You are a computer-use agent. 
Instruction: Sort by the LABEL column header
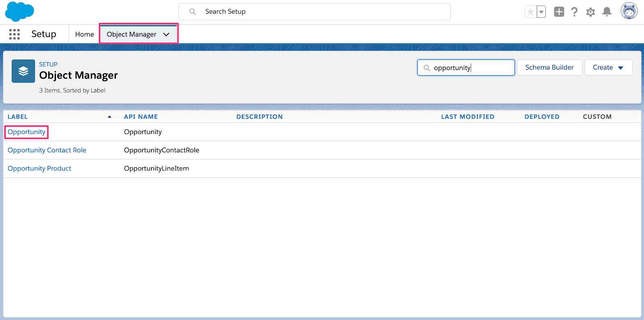(18, 117)
